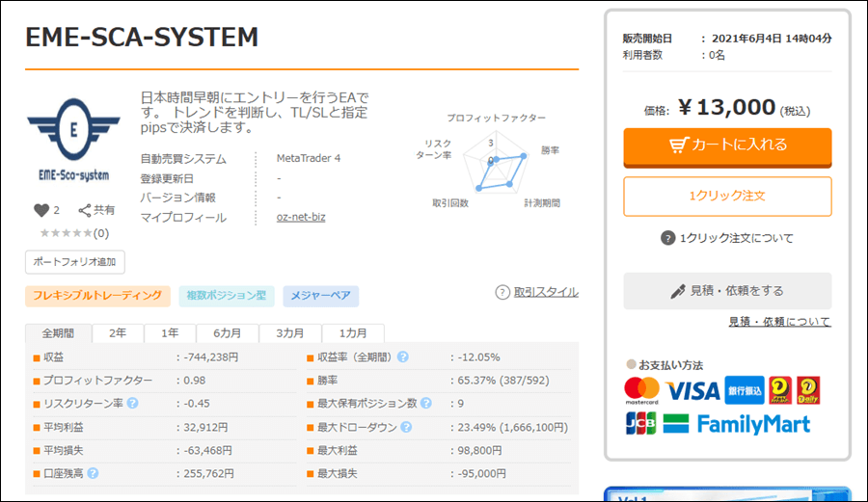
Task: Open the 見積・依頼について link
Action: 779,322
